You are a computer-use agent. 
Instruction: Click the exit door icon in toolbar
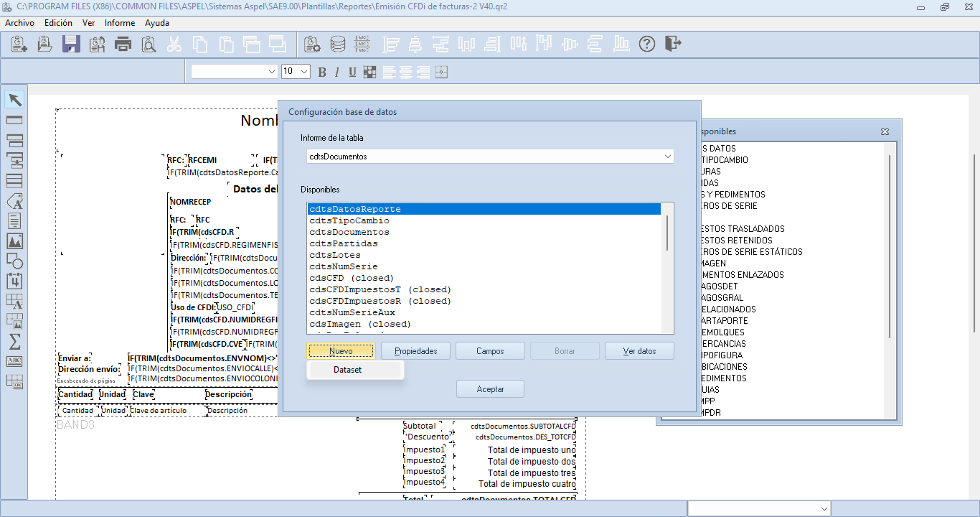[672, 45]
